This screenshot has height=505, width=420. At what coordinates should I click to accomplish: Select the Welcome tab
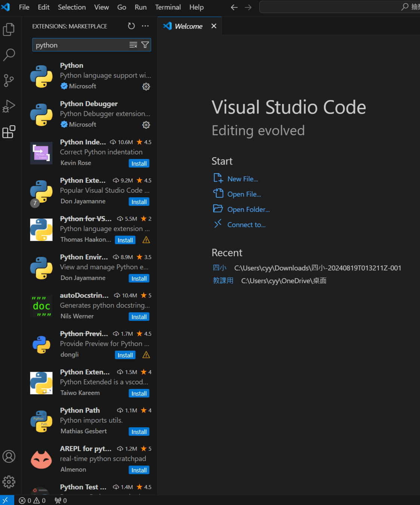tap(189, 26)
